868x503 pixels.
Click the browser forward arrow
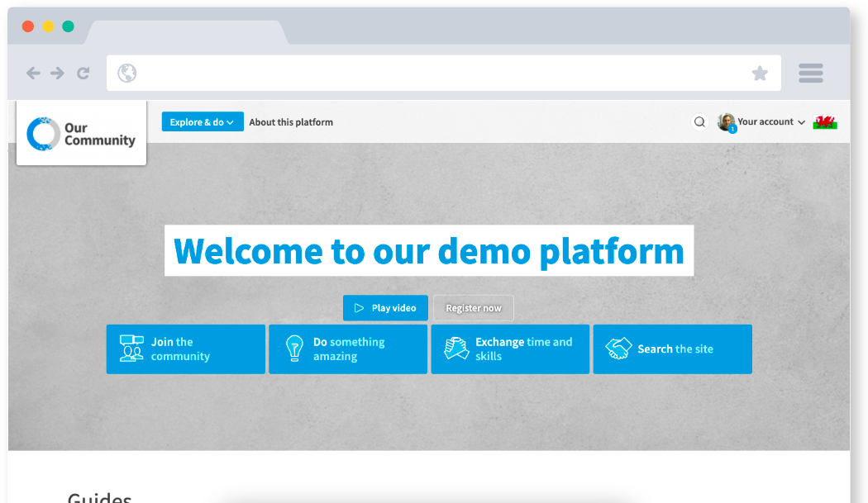[x=58, y=74]
